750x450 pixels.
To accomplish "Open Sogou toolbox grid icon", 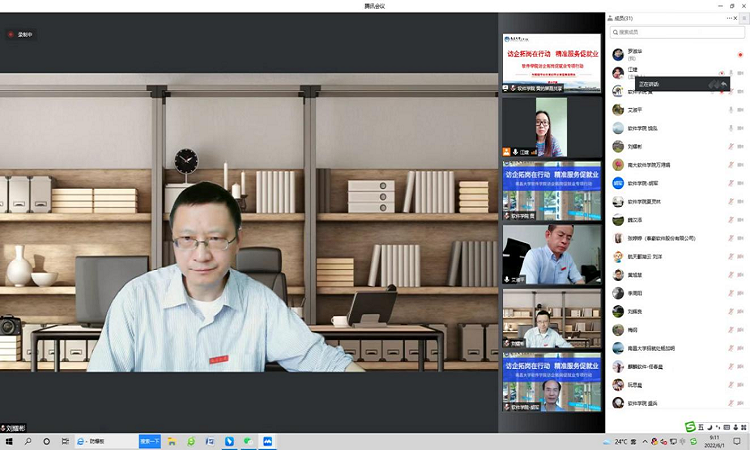I will tap(743, 427).
